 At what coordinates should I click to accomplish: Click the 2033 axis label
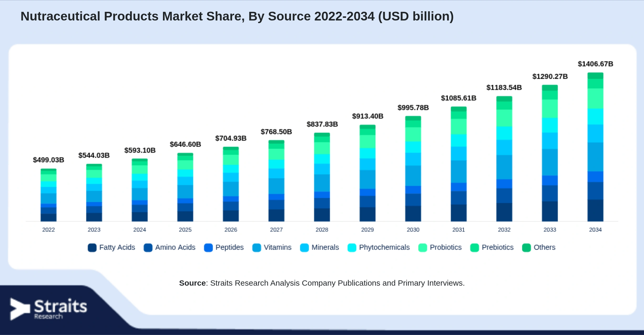[x=550, y=230]
